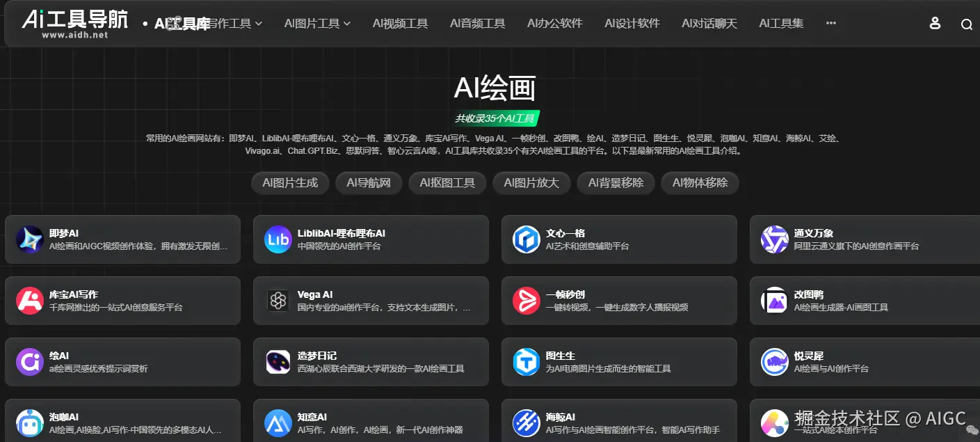Click the 海鲸AI title text

[561, 417]
